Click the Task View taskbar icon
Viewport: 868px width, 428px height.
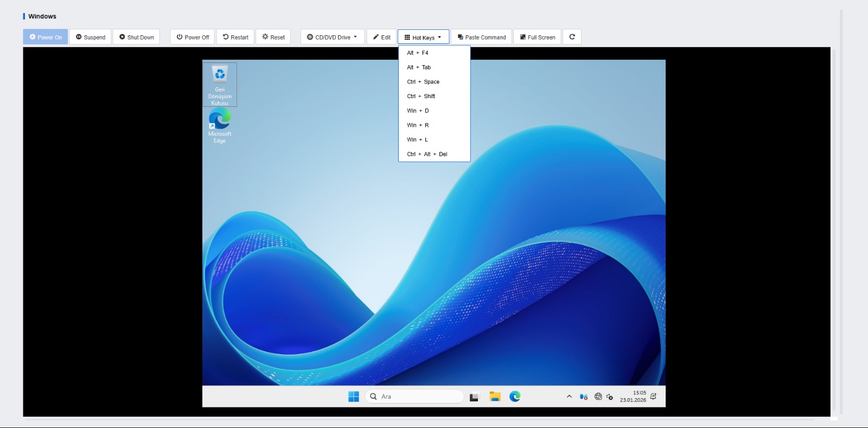pyautogui.click(x=475, y=397)
